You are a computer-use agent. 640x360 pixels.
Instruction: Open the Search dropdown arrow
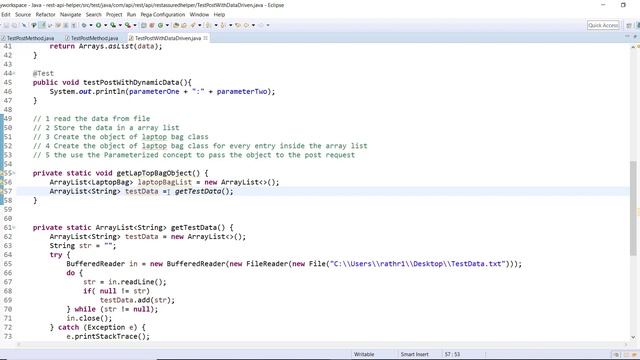click(200, 25)
